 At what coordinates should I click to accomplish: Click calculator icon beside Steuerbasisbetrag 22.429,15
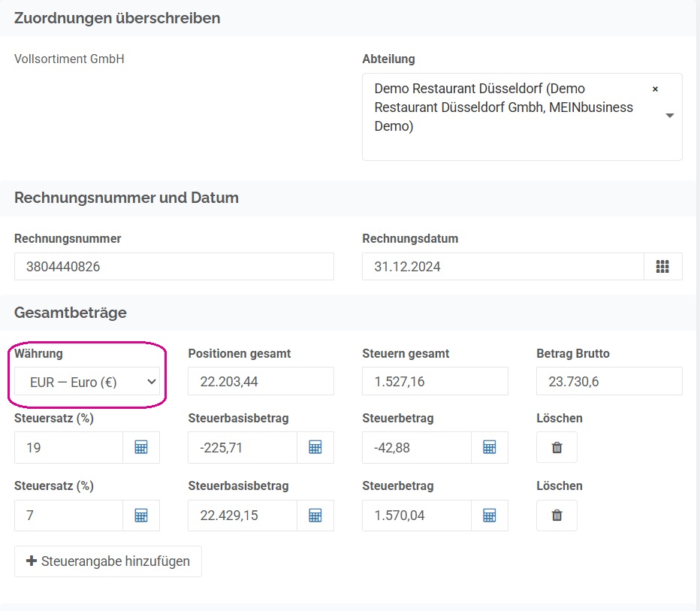pos(315,516)
